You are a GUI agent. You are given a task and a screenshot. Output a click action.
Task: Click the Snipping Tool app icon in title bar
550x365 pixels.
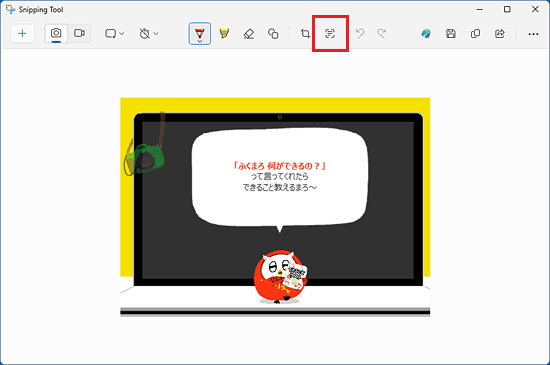point(11,9)
